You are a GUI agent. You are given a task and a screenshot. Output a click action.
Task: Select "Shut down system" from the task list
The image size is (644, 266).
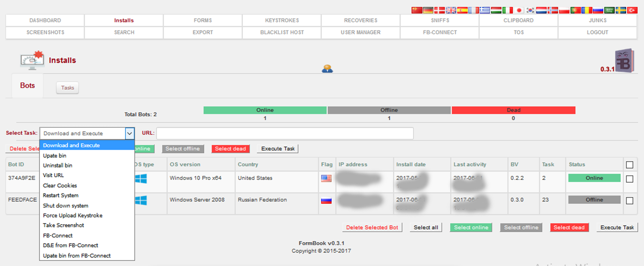tap(87, 205)
